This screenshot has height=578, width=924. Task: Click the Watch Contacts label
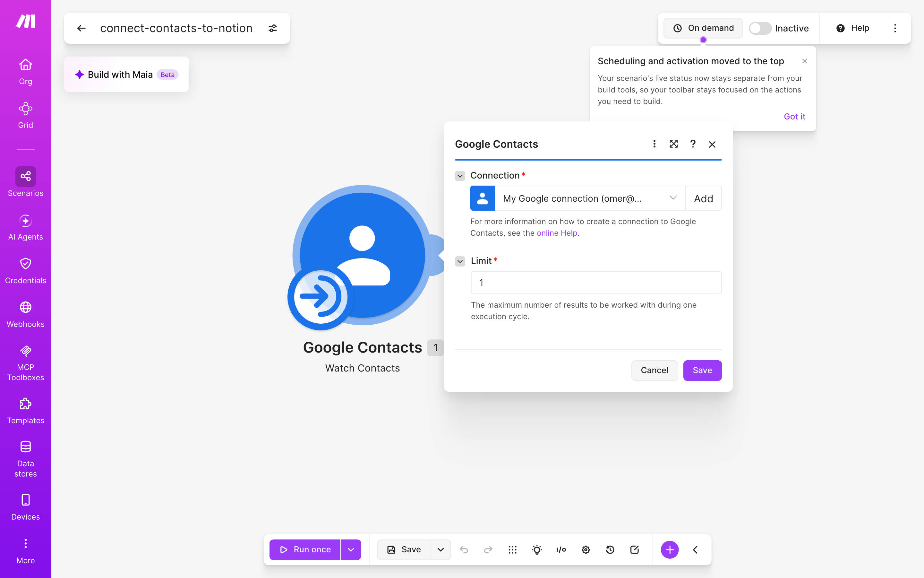tap(362, 368)
